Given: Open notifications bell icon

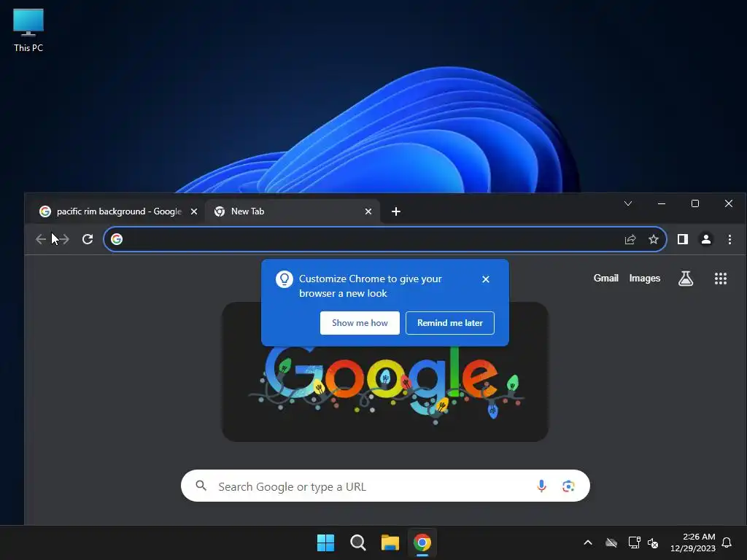Looking at the screenshot, I should (727, 542).
